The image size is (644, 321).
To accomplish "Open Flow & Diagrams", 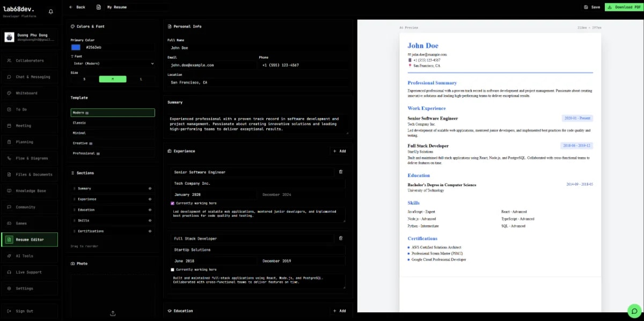I will tap(29, 158).
